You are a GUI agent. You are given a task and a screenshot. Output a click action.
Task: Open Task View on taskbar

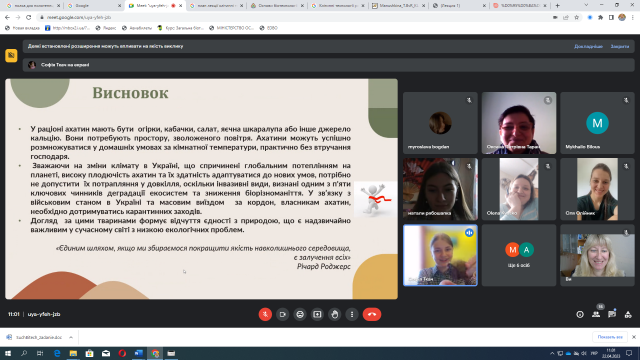(40, 353)
